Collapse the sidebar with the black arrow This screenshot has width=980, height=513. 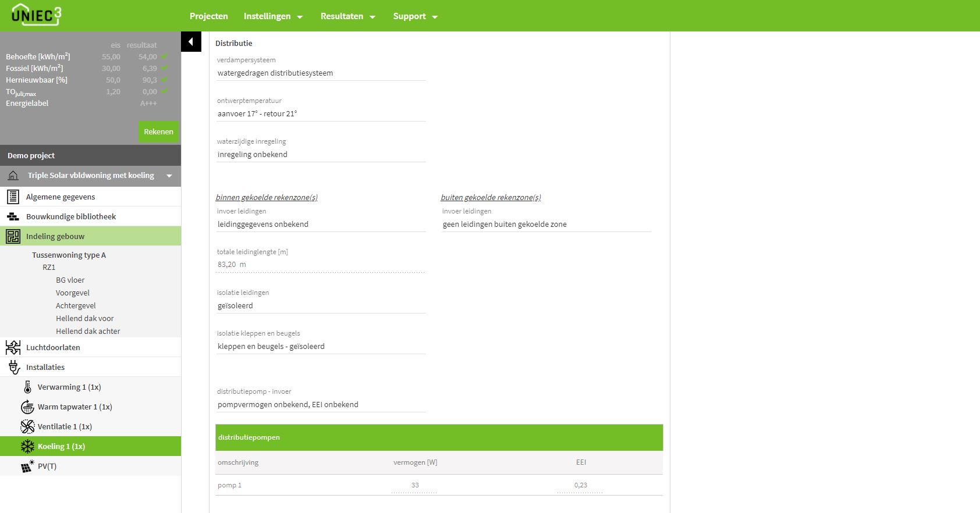191,42
